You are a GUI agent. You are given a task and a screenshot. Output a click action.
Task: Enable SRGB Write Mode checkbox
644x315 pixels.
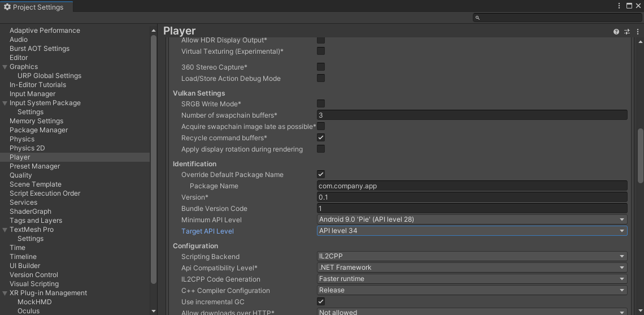click(321, 103)
